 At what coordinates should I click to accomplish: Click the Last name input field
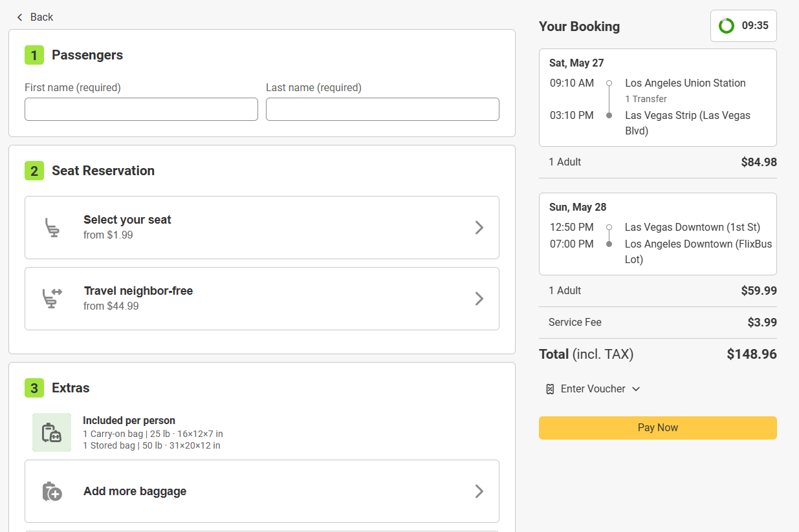click(382, 109)
